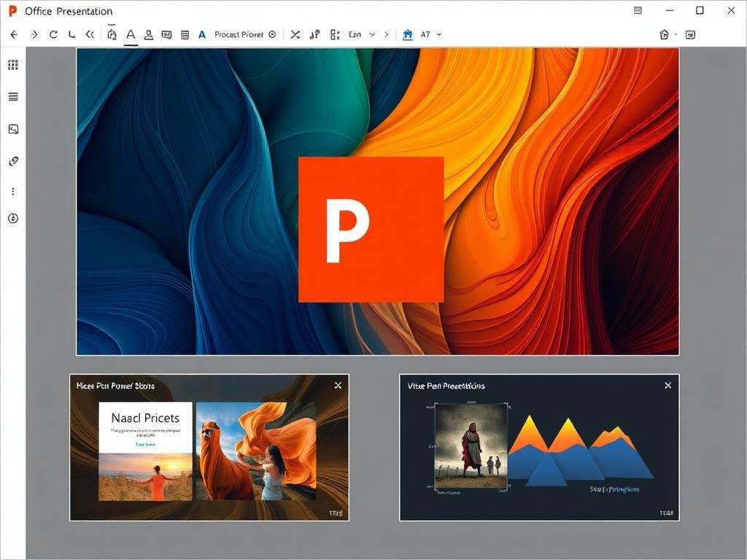Click the circular refresh arrow icon
Screen dimensions: 747x560
click(53, 35)
